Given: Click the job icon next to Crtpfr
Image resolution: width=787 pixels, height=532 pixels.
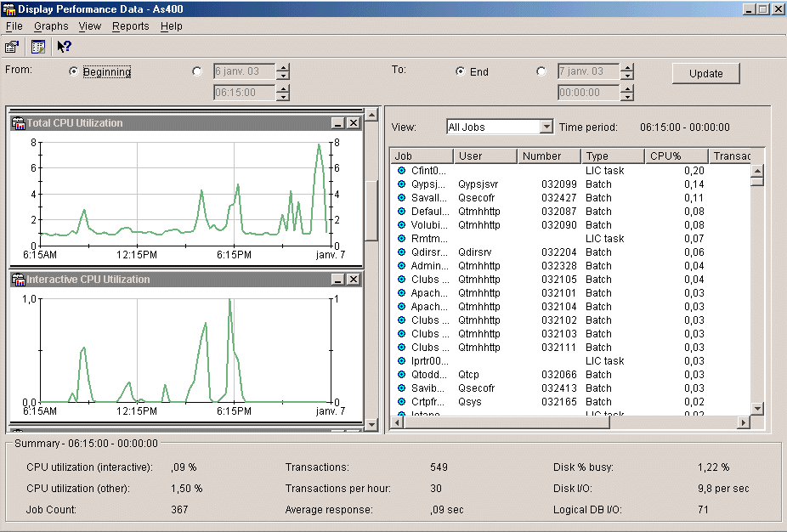Looking at the screenshot, I should pyautogui.click(x=401, y=401).
